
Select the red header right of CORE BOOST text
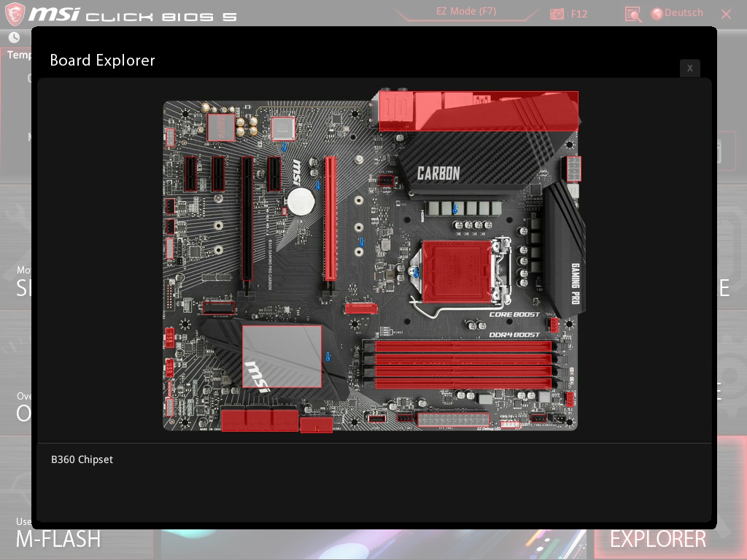click(554, 324)
